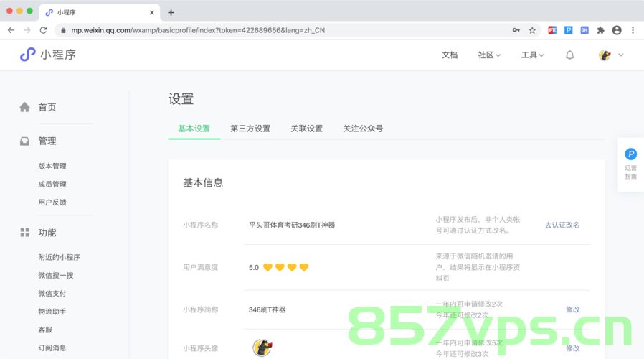Click 修改 for 小程序简称
644x359 pixels.
click(572, 309)
